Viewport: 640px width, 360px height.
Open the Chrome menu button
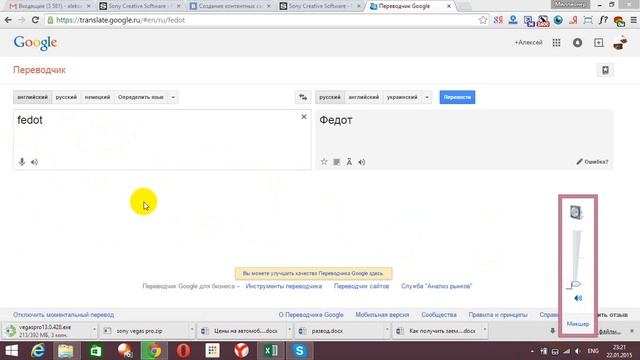[x=633, y=20]
